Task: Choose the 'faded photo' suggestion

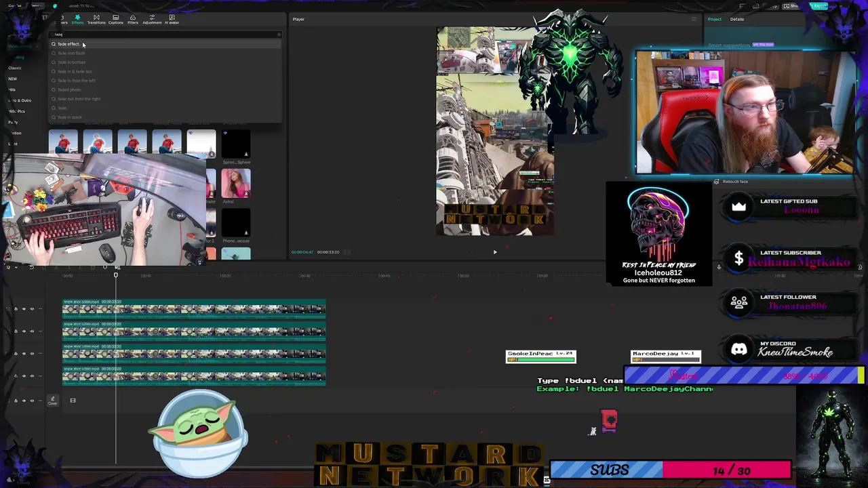Action: [165, 89]
